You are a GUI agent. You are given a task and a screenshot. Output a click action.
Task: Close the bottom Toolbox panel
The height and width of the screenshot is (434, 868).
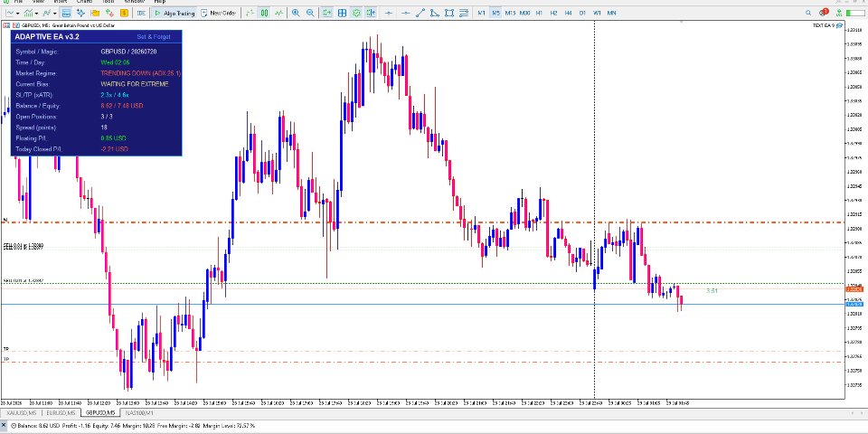[4, 425]
